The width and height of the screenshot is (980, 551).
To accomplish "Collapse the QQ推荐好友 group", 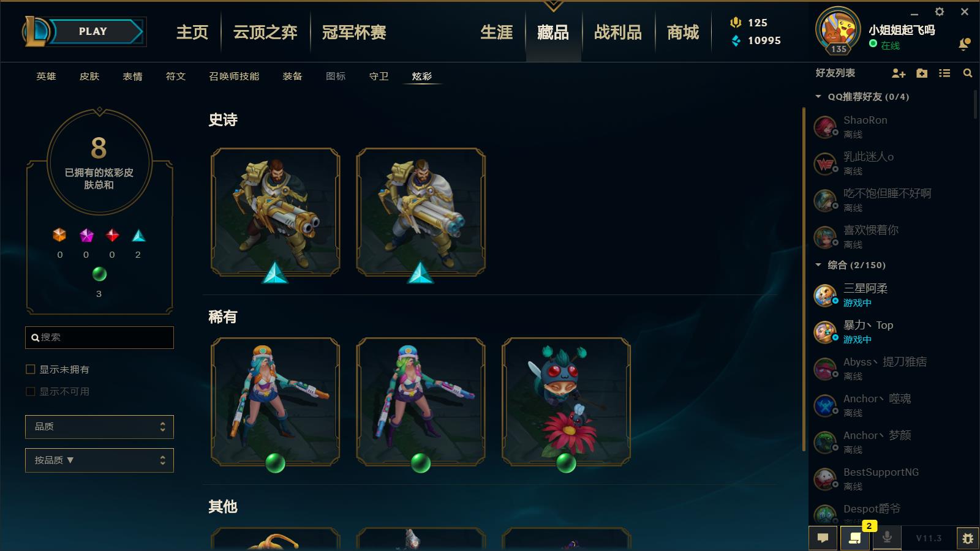I will click(x=818, y=97).
